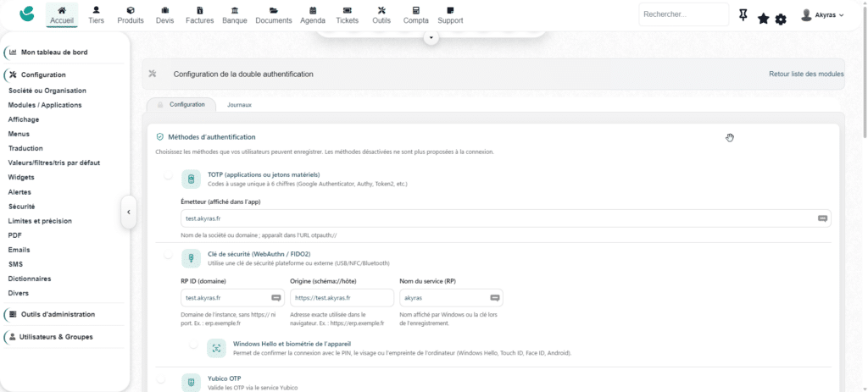
Task: Open the Emails settings
Action: [19, 250]
